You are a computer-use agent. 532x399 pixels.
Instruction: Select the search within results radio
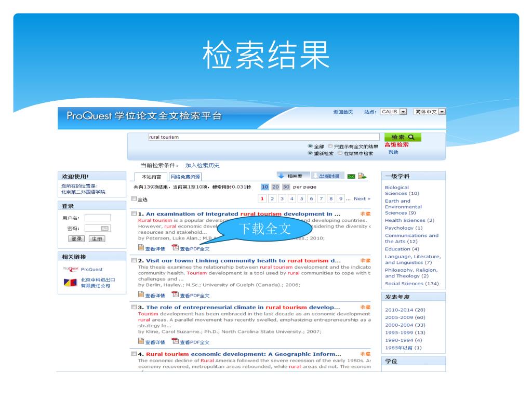click(x=340, y=153)
